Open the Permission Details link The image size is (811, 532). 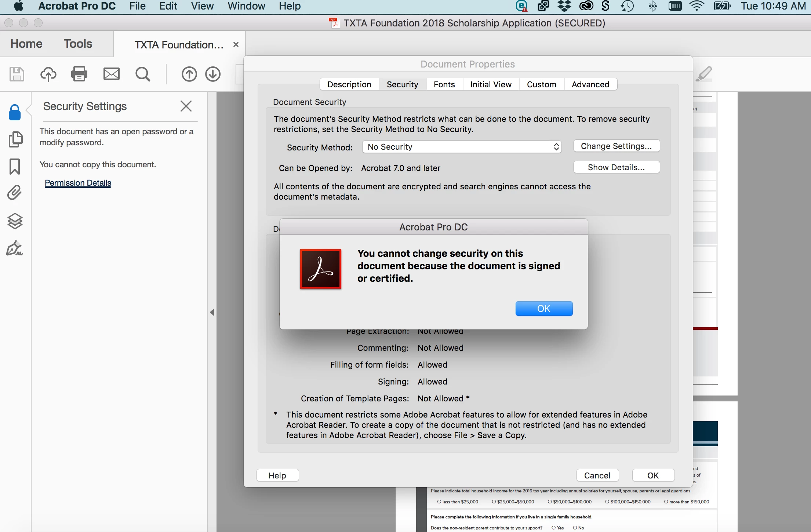tap(78, 183)
